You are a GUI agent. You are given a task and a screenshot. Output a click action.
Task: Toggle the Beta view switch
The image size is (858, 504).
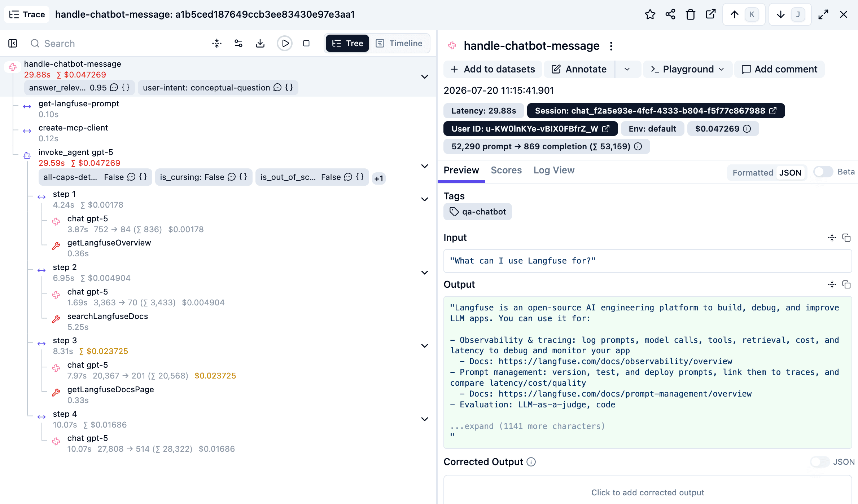click(823, 172)
